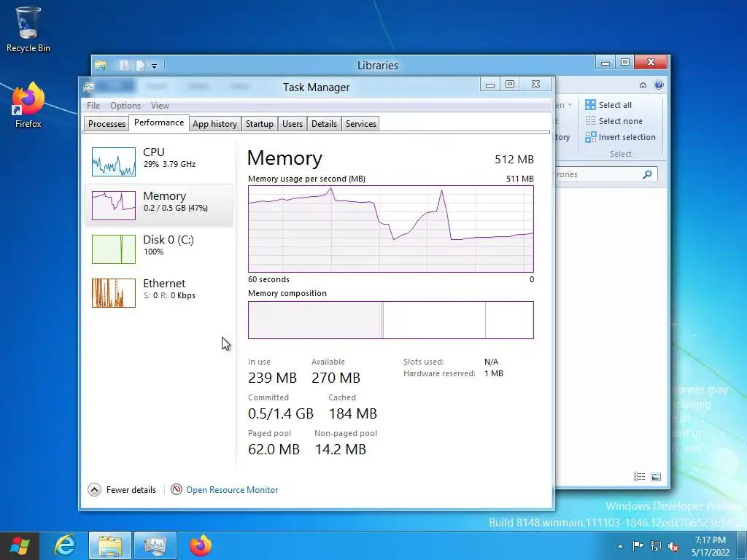Open the Start menu
Screen dimensions: 747x560
coord(20,545)
